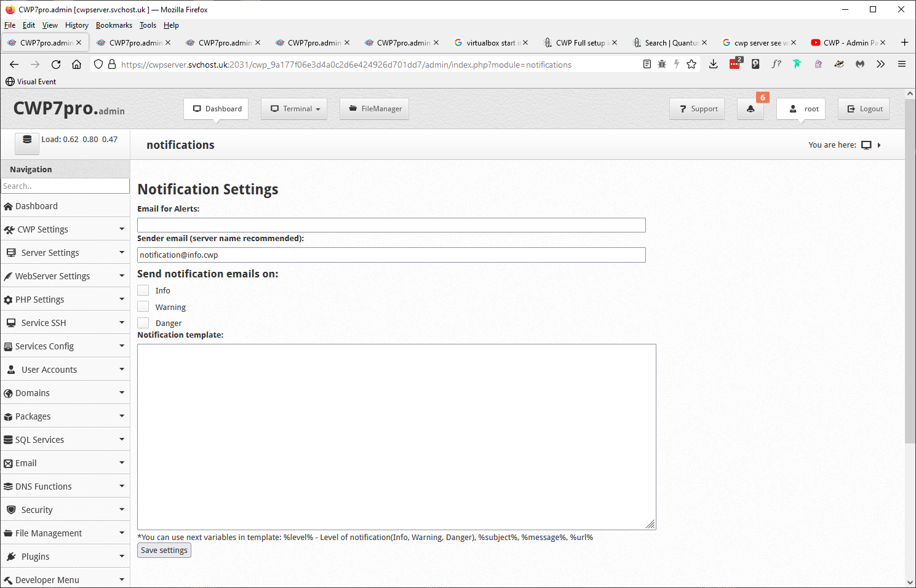916x588 pixels.
Task: Click in Notification template textarea
Action: pos(397,437)
